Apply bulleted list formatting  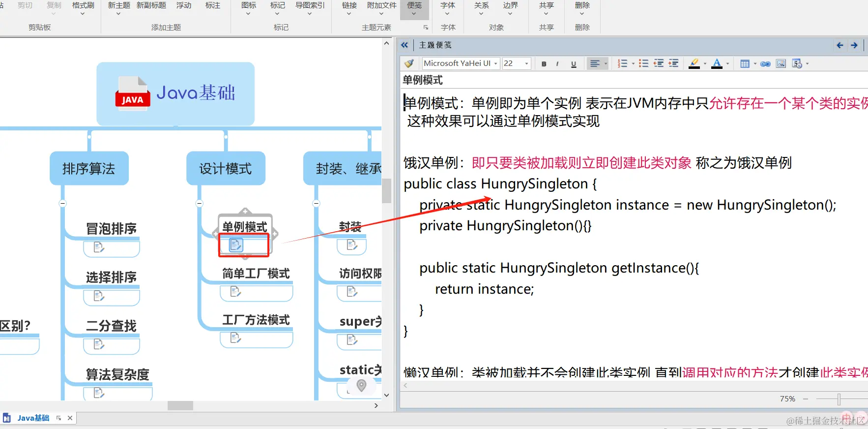[643, 63]
